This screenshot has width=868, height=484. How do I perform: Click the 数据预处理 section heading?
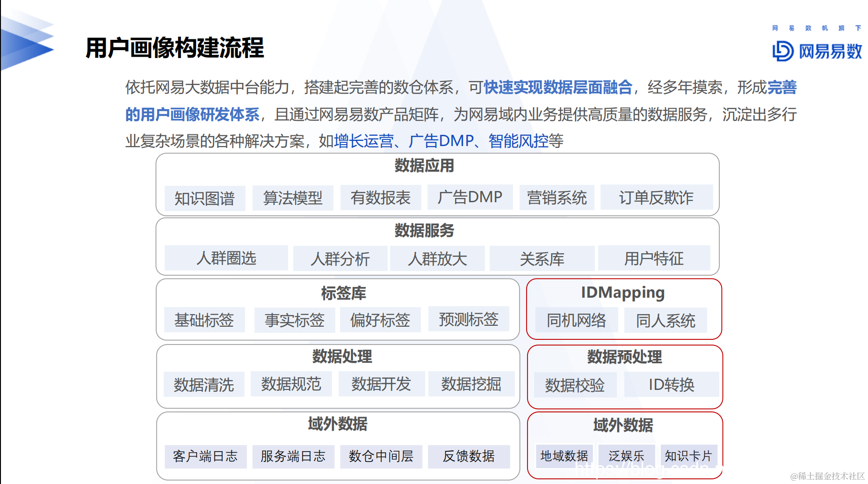[625, 357]
